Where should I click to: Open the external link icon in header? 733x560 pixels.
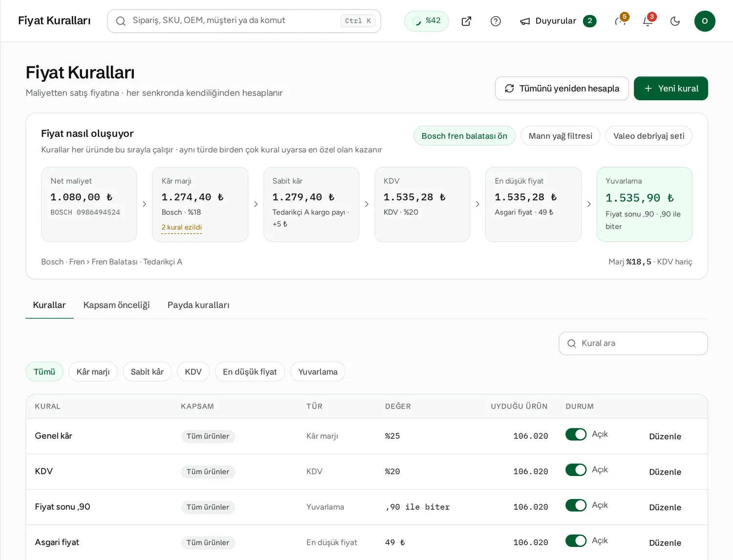coord(466,21)
